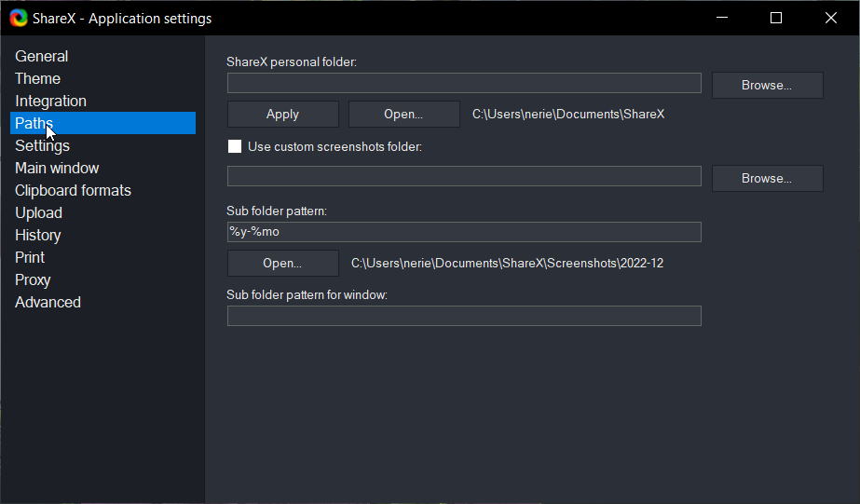Minimize the Application settings window

tap(722, 18)
